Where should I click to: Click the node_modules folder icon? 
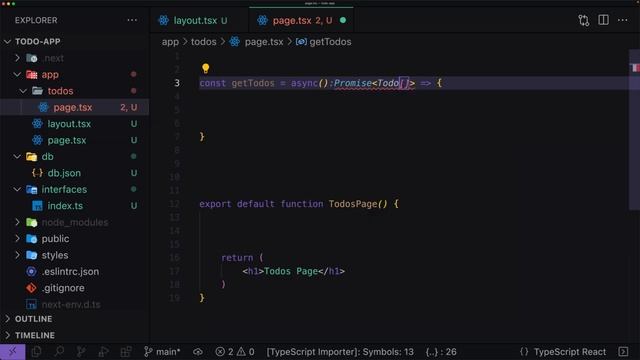coord(31,222)
